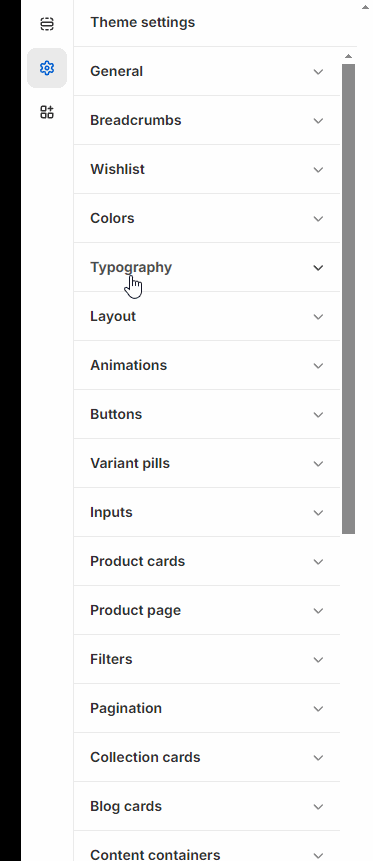Open the Sections icon in the sidebar

point(47,24)
